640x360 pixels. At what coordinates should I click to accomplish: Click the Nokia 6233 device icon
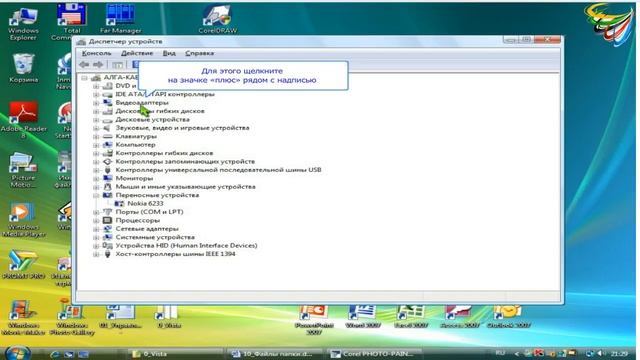pos(119,203)
